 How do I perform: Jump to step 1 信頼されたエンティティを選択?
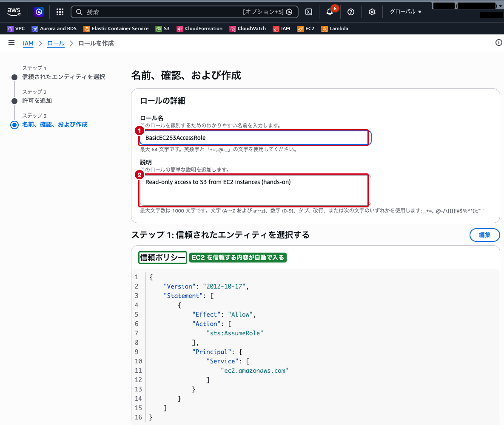click(x=63, y=77)
